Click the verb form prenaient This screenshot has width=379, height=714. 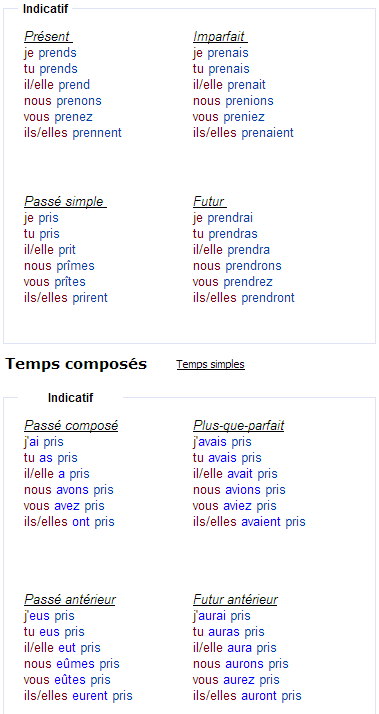coord(267,133)
